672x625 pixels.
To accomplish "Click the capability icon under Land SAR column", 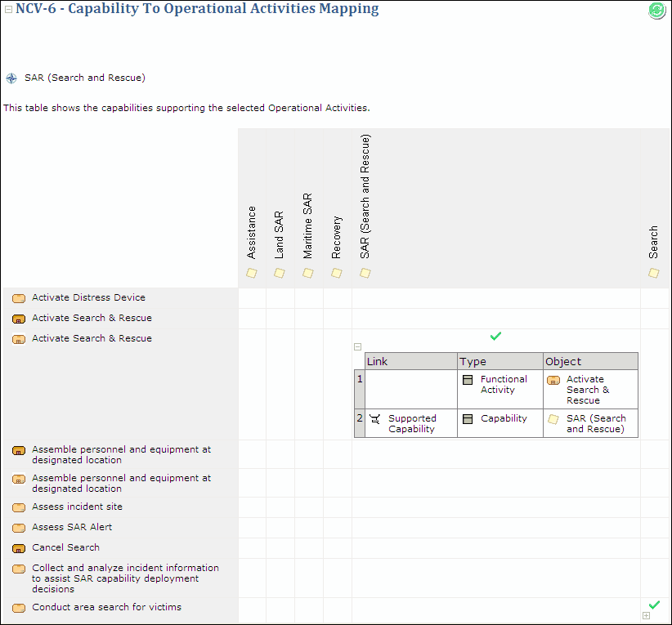I will (280, 273).
